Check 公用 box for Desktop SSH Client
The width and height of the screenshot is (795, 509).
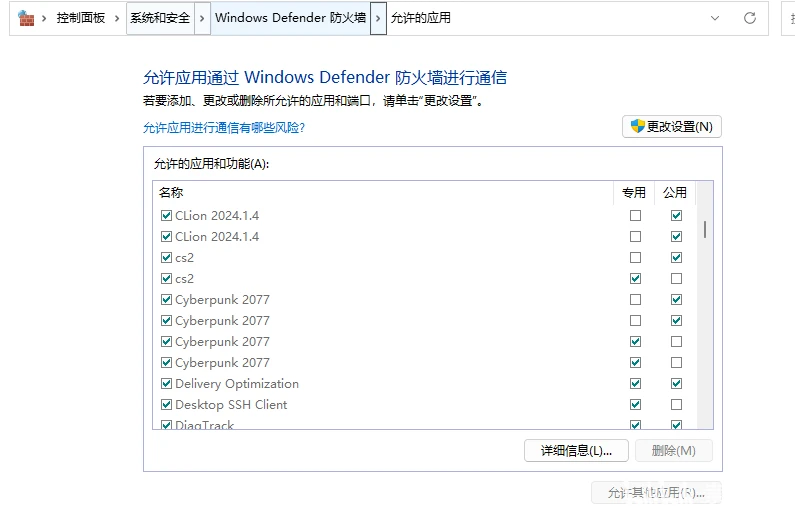[x=676, y=405]
